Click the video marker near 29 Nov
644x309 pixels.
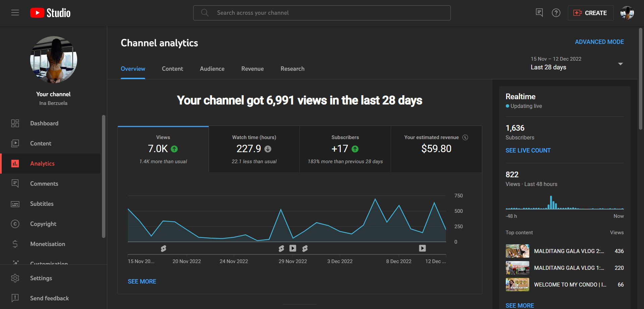[293, 248]
